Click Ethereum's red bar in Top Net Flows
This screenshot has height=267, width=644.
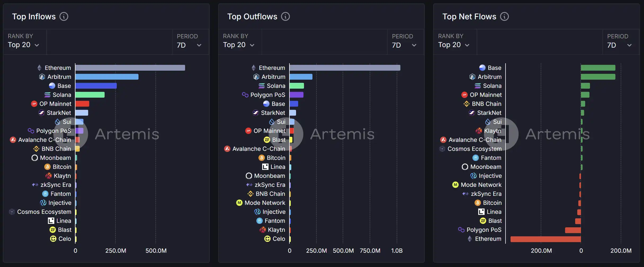tap(545, 239)
